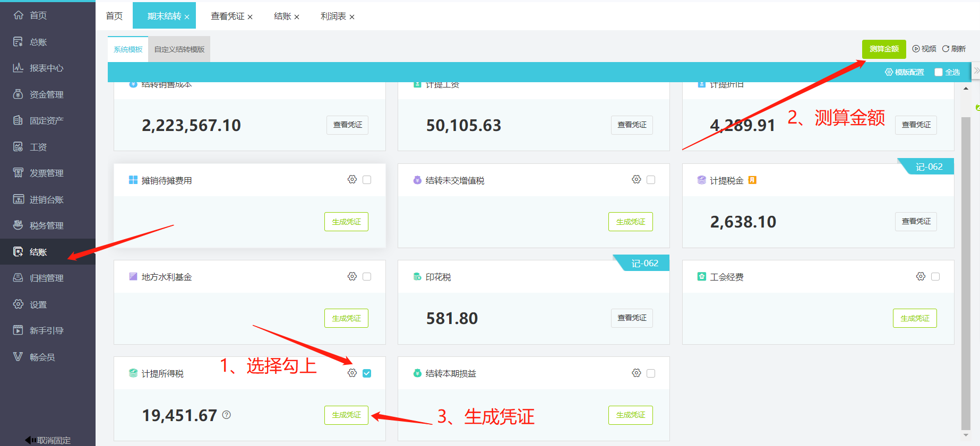The width and height of the screenshot is (980, 446).
Task: Switch to the 查看凭证 tab
Action: pyautogui.click(x=227, y=16)
